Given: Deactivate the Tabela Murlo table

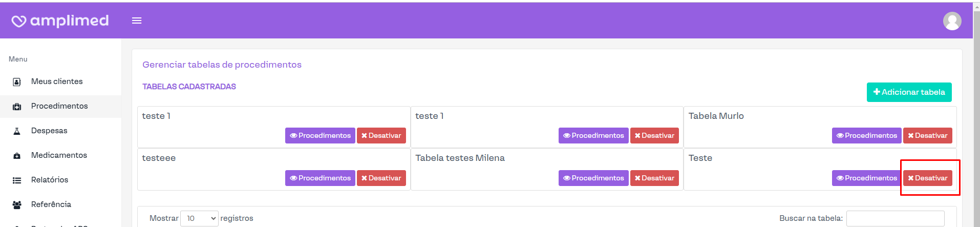Looking at the screenshot, I should (x=927, y=136).
